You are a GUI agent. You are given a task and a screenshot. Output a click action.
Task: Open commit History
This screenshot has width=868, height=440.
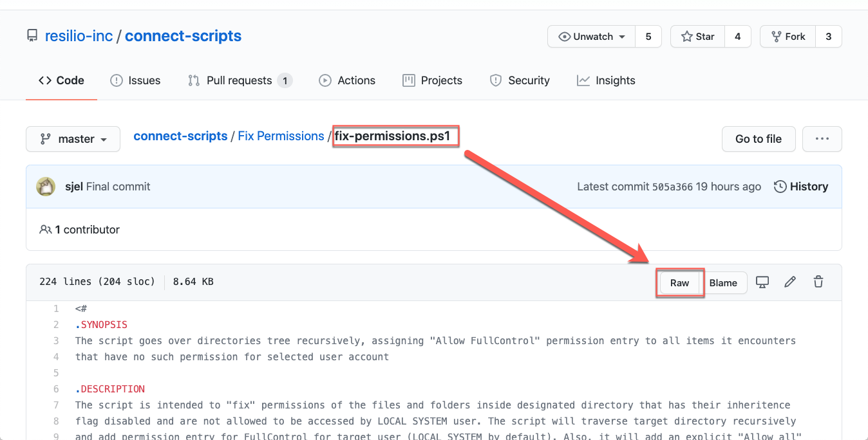[801, 187]
